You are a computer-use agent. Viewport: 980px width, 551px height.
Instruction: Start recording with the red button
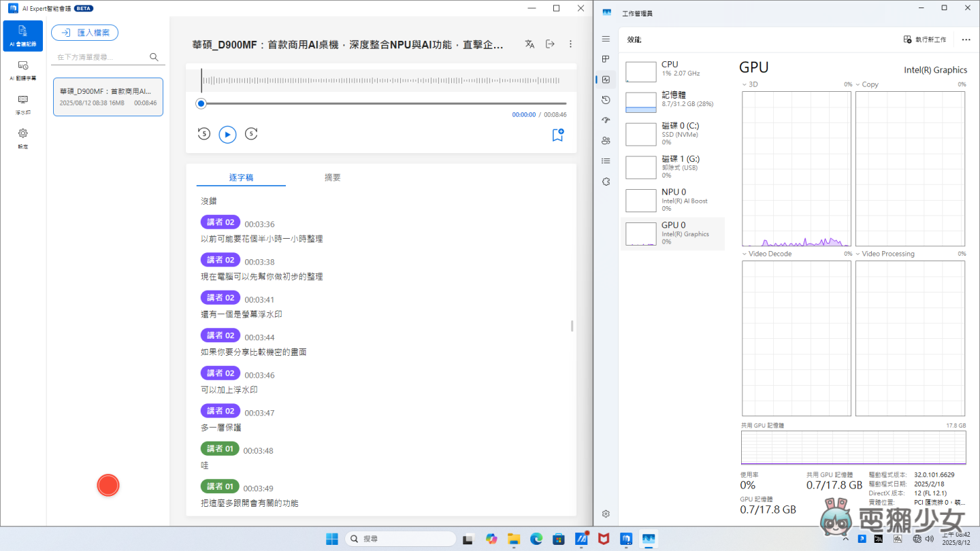click(108, 485)
